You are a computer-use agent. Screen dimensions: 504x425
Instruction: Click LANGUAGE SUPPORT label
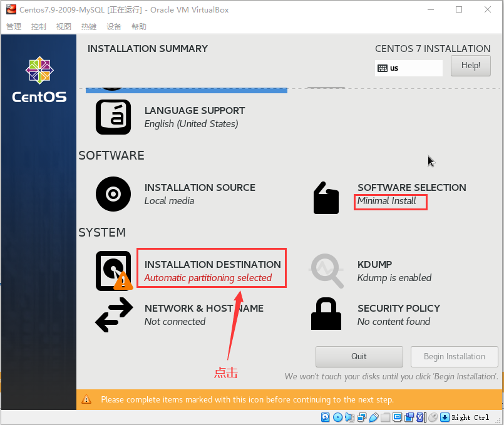coord(195,111)
